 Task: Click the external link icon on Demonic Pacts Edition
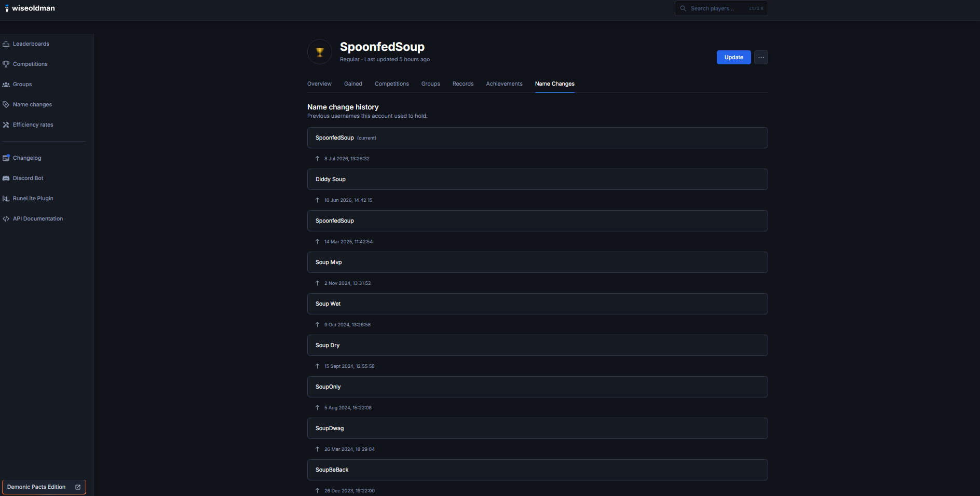pos(78,487)
